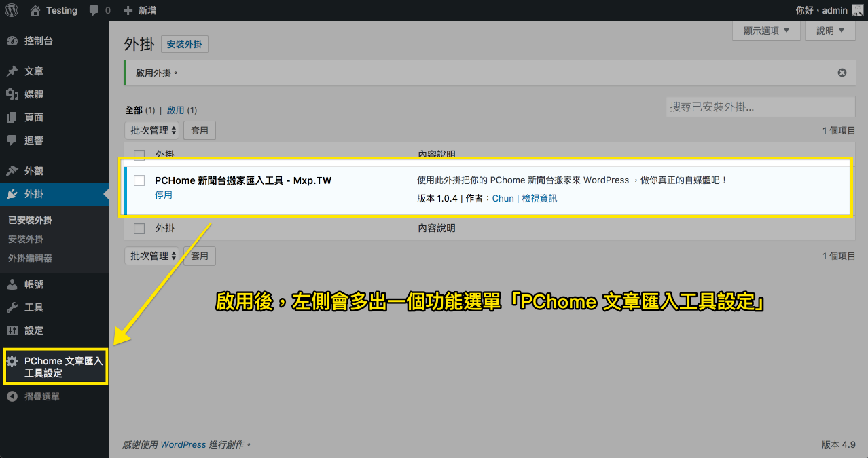868x458 pixels.
Task: Open the top 批次管理 bulk actions dropdown
Action: pyautogui.click(x=153, y=130)
